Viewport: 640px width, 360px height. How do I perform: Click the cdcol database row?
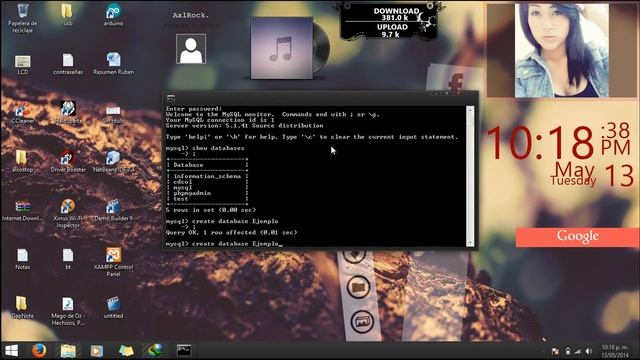(x=183, y=182)
